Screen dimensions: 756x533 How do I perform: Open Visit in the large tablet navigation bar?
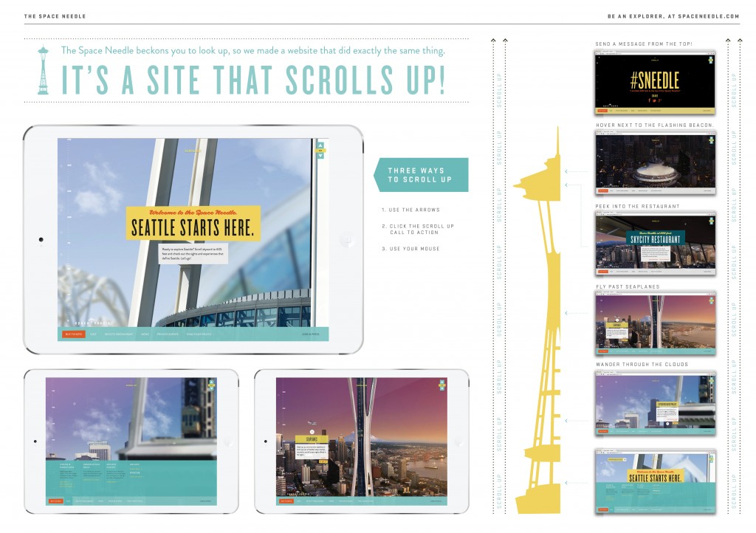pos(93,334)
